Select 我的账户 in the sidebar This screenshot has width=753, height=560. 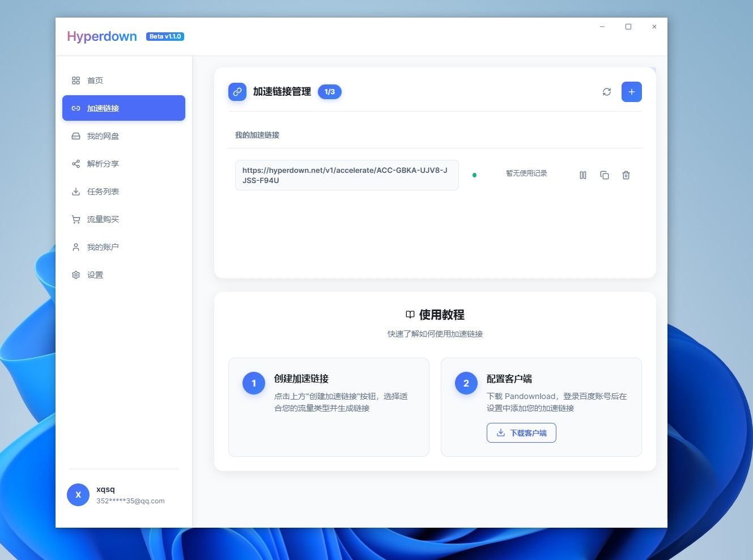pyautogui.click(x=103, y=247)
